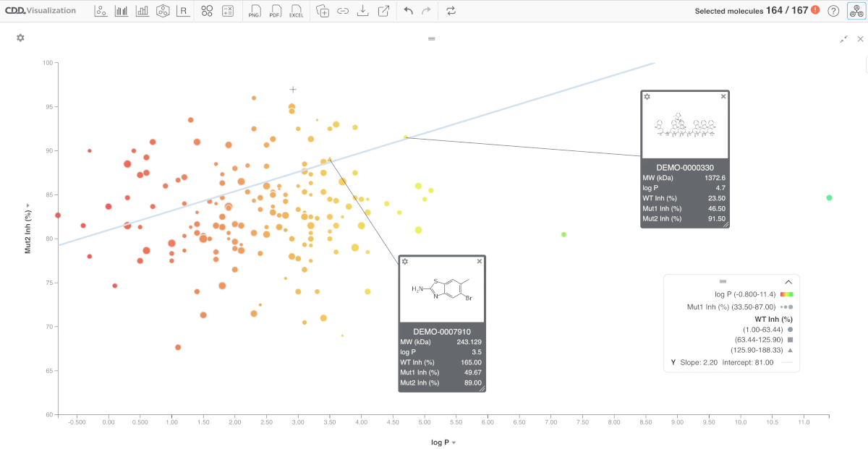Export the visualization to PDF
Viewport: 868px width, 449px height.
coord(276,11)
